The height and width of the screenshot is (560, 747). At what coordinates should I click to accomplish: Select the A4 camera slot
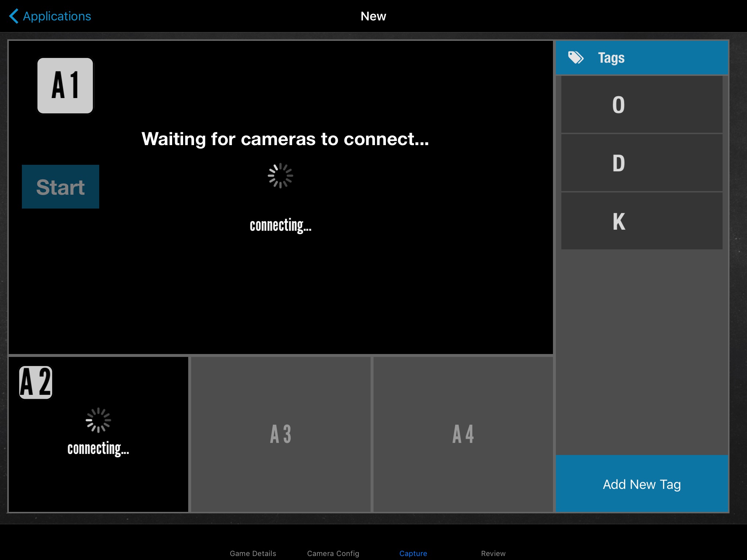point(462,435)
